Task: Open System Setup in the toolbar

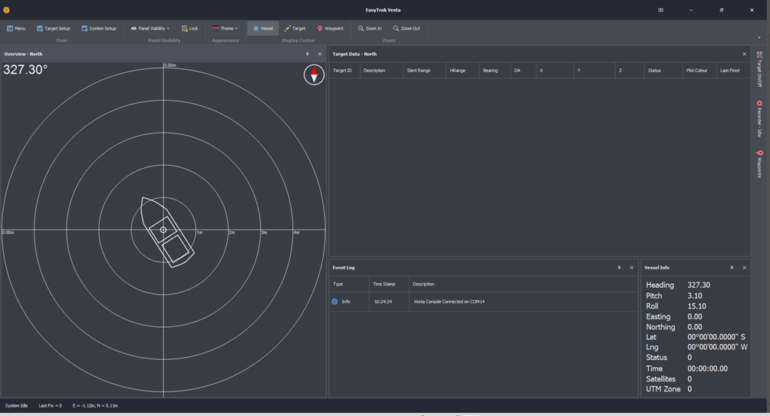Action: pyautogui.click(x=99, y=28)
